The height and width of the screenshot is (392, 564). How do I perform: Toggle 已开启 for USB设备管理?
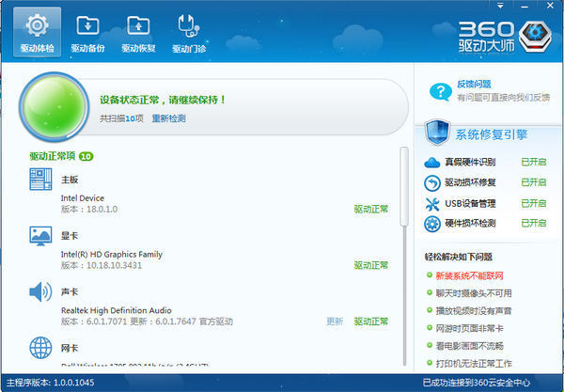coord(534,203)
